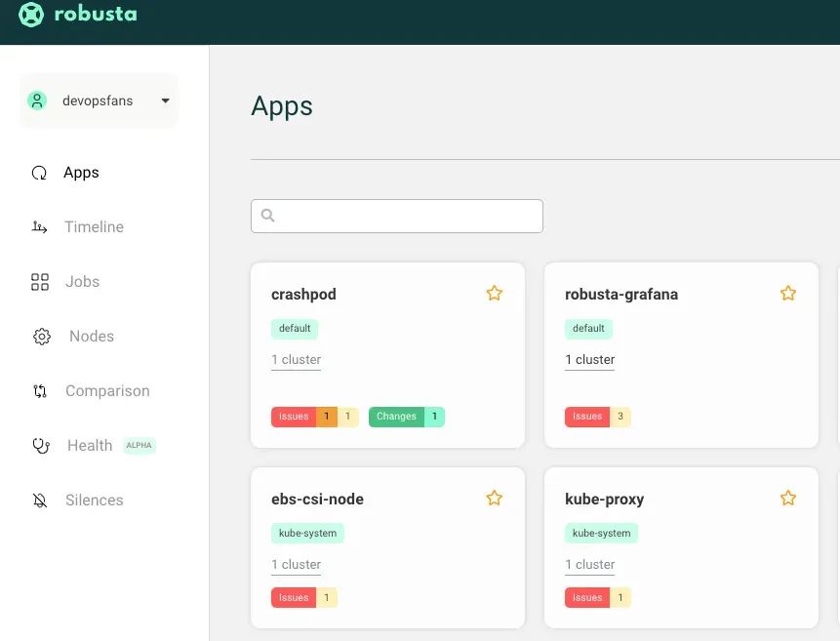Click crashpod's default namespace tag
Image resolution: width=840 pixels, height=641 pixels.
[x=295, y=329]
